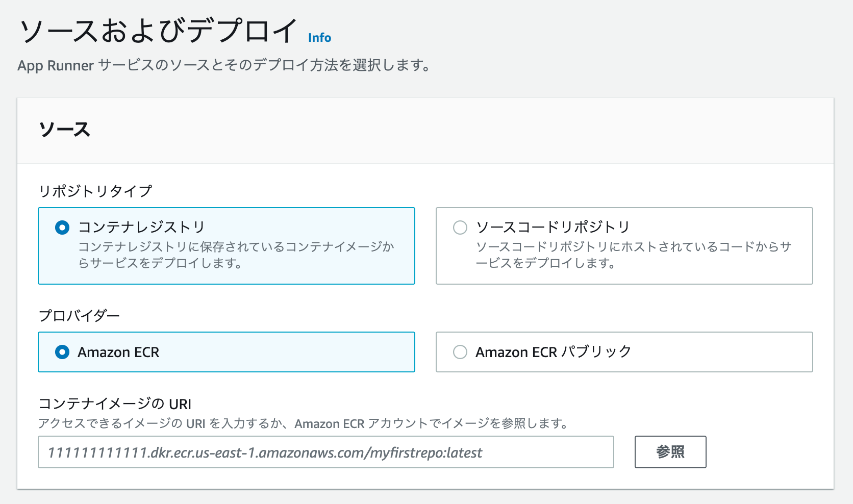Click the プロバイダー field label
The width and height of the screenshot is (853, 504).
point(79,316)
